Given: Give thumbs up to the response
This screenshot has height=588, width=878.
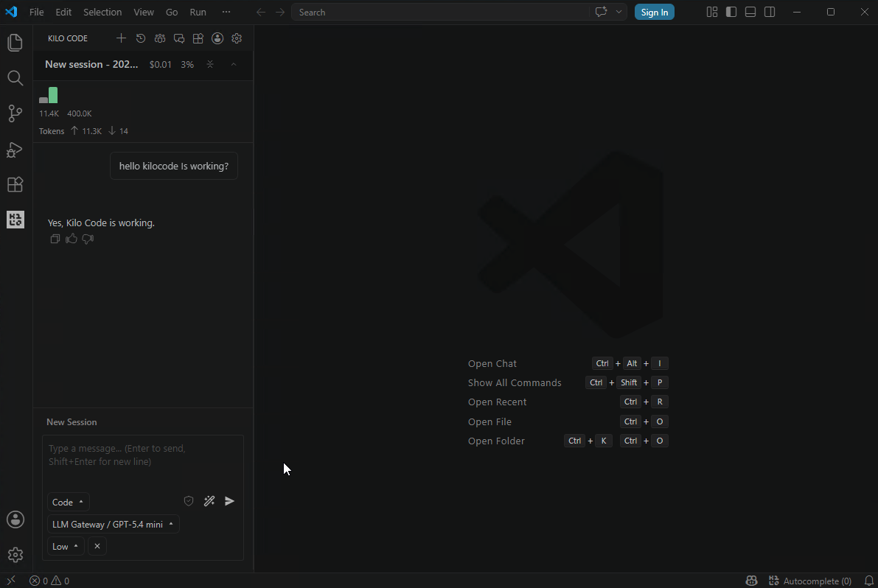Looking at the screenshot, I should tap(71, 239).
